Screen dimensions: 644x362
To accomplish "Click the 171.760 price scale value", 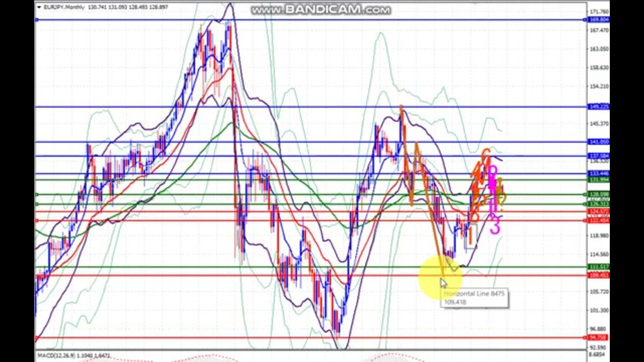I will [599, 11].
